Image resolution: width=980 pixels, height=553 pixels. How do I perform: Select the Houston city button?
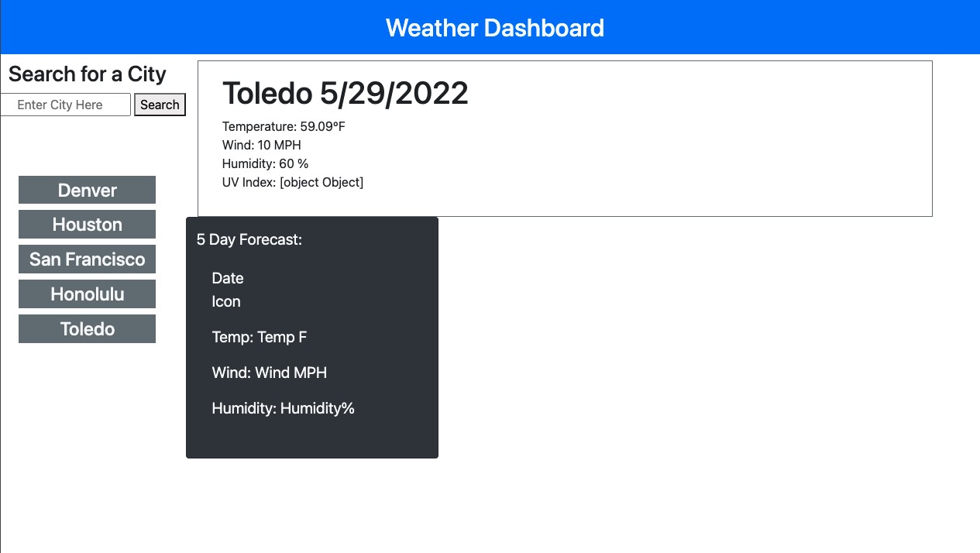point(87,225)
